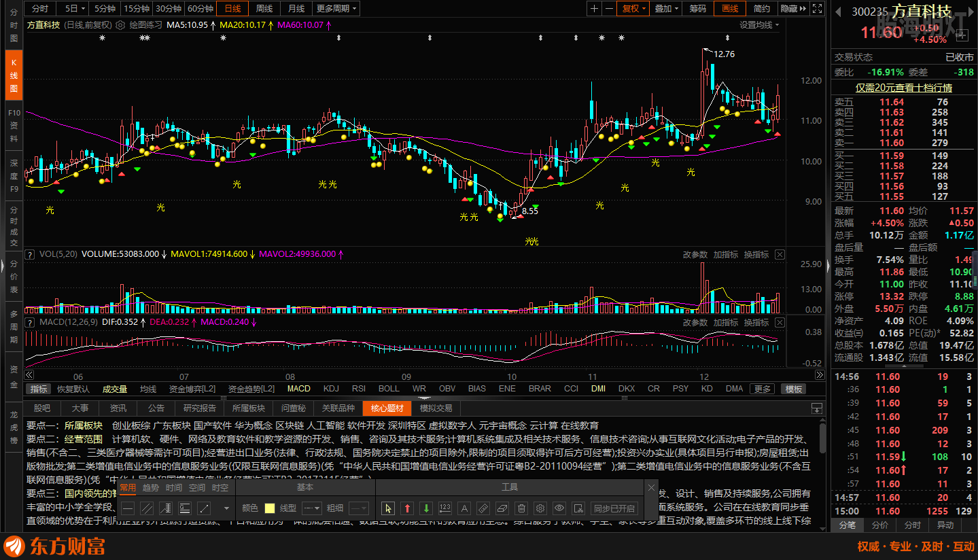978x560 pixels.
Task: Zoom in the chart with plus button
Action: click(x=595, y=8)
